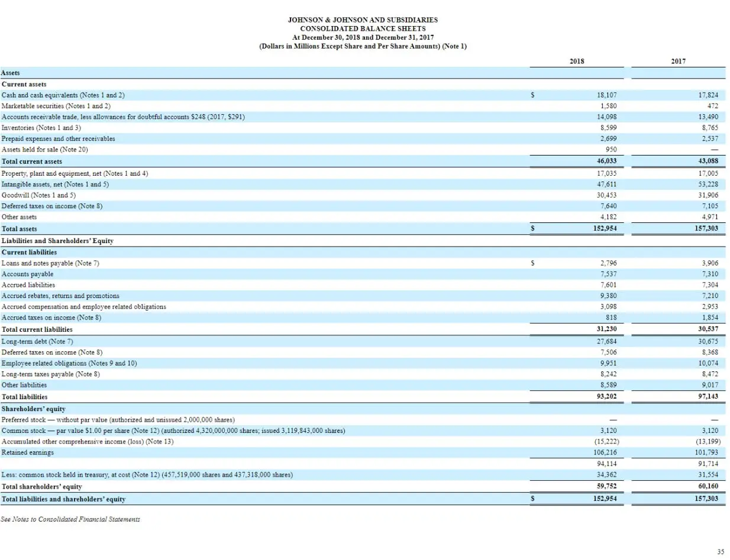
Task: Select the "Assets held for sale (Note 20)" label
Action: (x=45, y=150)
